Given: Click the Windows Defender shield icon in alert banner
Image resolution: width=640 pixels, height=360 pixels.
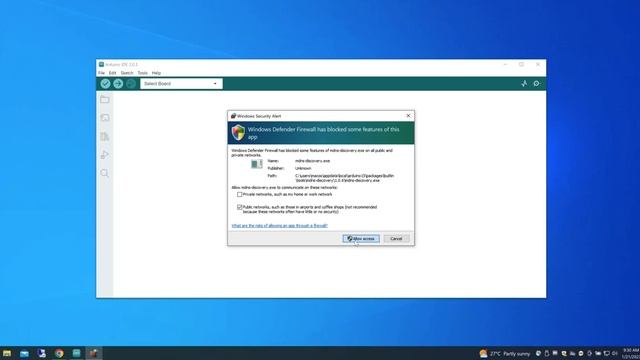Looking at the screenshot, I should point(238,133).
